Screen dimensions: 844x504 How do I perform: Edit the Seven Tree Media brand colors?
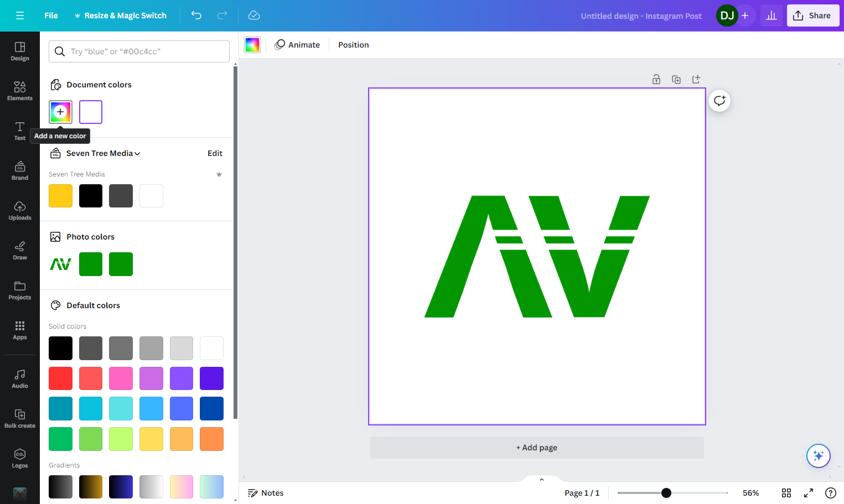tap(215, 153)
